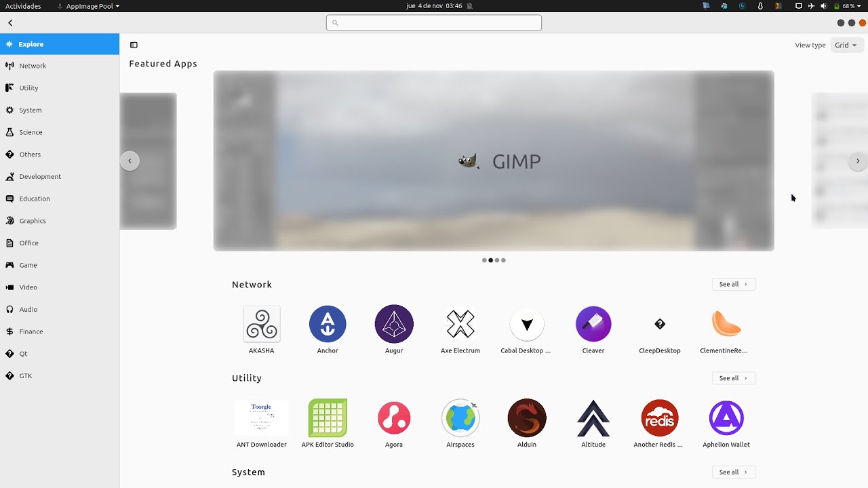Open the Augur app icon
868x488 pixels.
(x=394, y=324)
